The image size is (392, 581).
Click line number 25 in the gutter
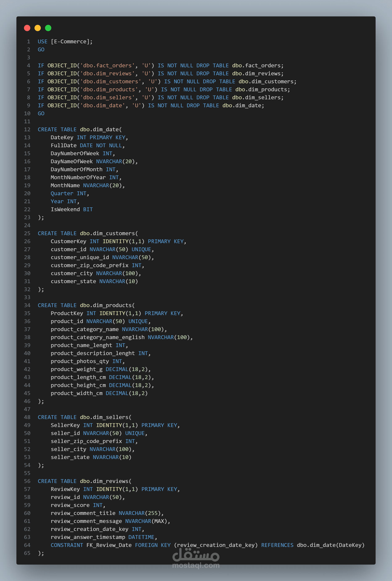(27, 233)
